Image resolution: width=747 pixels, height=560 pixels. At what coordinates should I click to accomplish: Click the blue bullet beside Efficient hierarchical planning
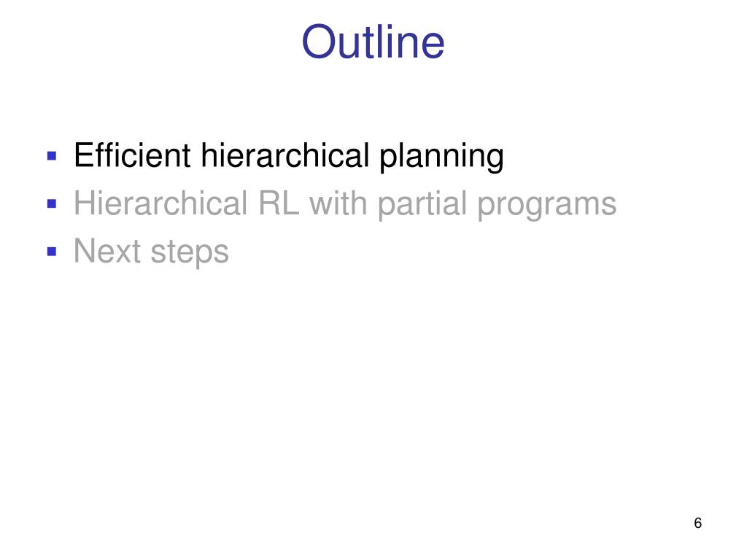(52, 156)
